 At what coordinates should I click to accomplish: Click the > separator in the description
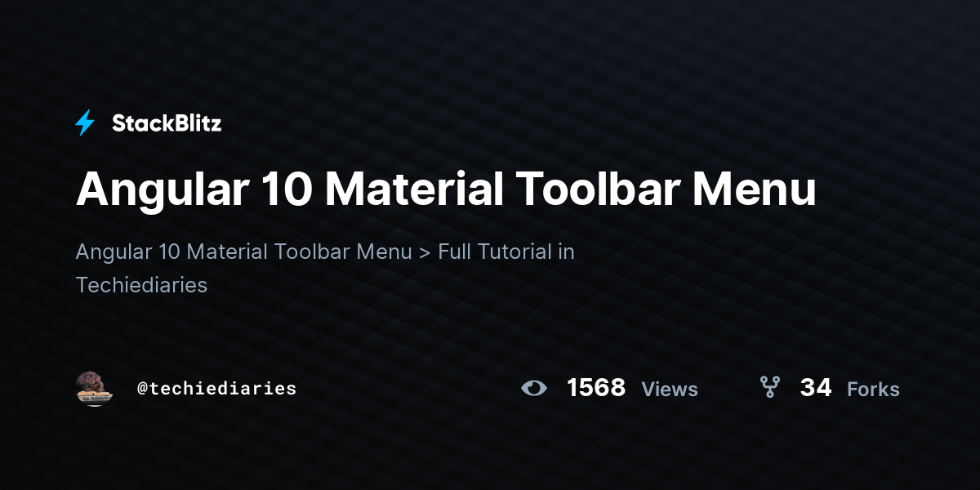425,252
